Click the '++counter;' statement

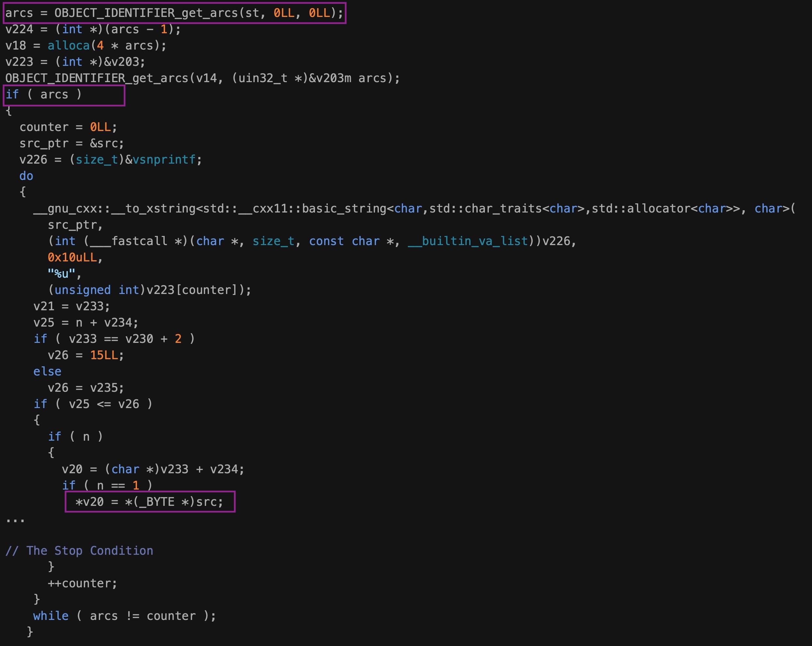(83, 583)
